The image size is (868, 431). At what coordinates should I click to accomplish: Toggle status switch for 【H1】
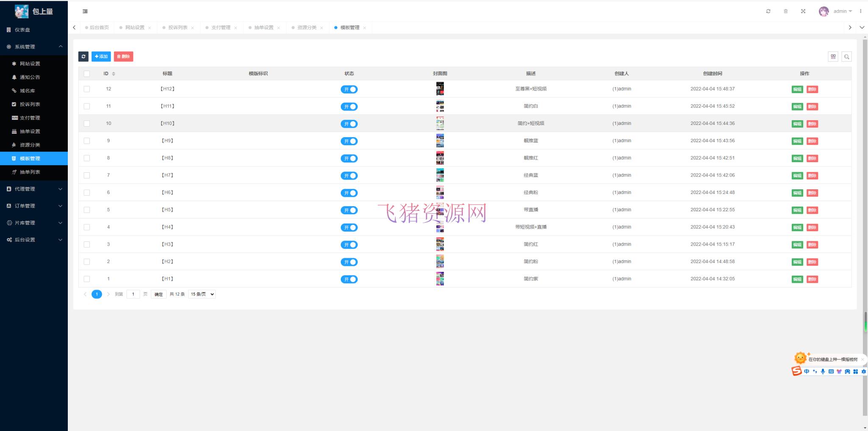[349, 279]
